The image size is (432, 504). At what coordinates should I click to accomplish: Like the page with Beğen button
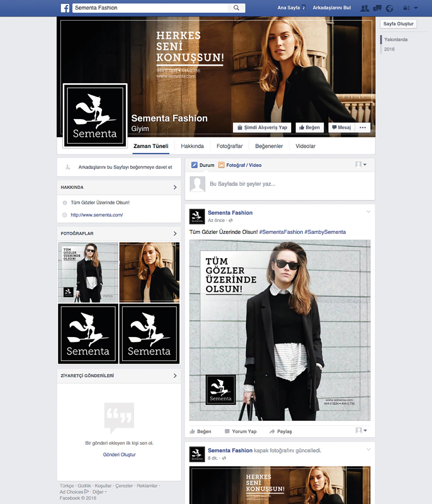click(x=310, y=127)
